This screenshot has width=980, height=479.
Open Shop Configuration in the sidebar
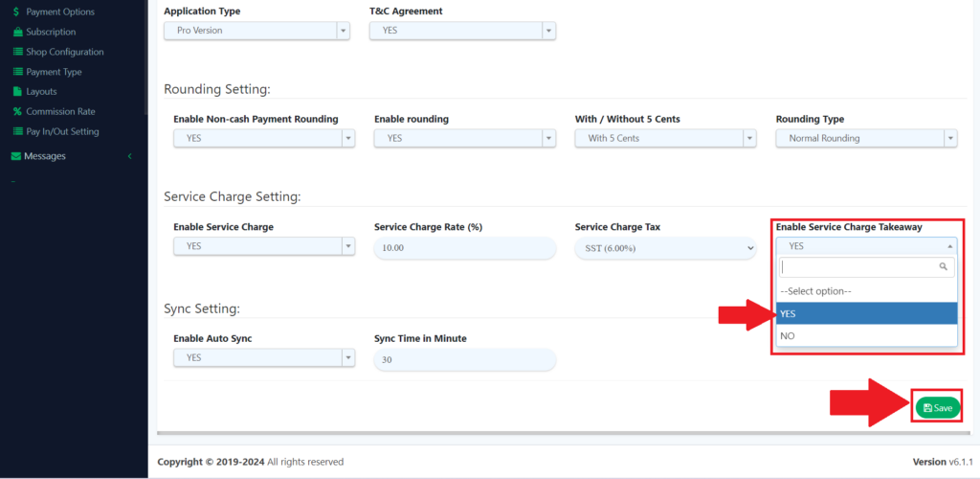click(64, 52)
